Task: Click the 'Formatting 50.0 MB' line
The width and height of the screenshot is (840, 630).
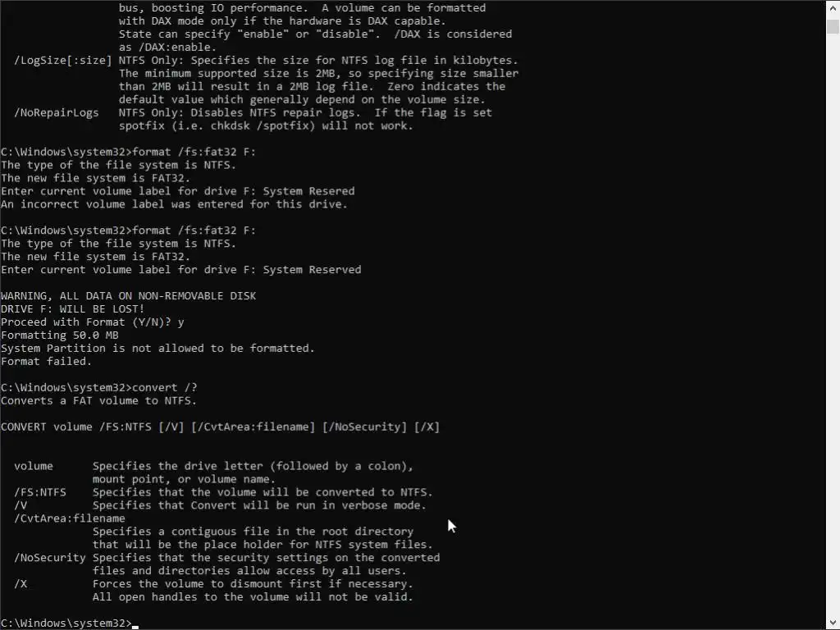Action: [x=59, y=336]
